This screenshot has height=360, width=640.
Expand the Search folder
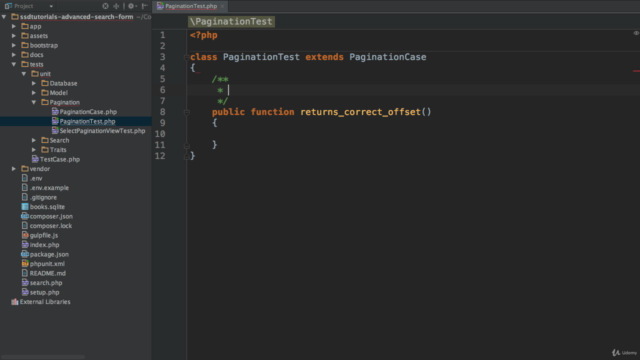click(34, 140)
